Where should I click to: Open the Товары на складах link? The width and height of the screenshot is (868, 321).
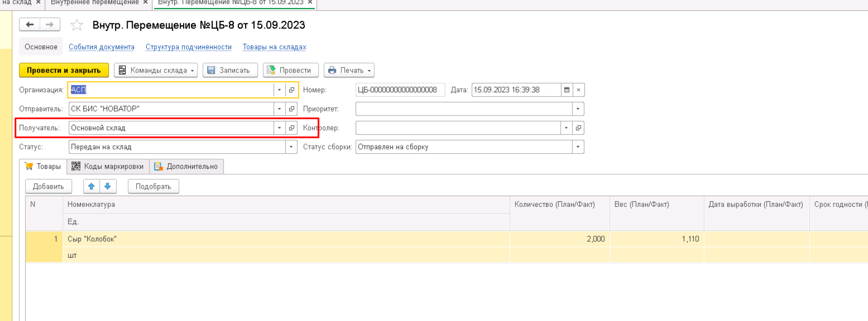(274, 47)
